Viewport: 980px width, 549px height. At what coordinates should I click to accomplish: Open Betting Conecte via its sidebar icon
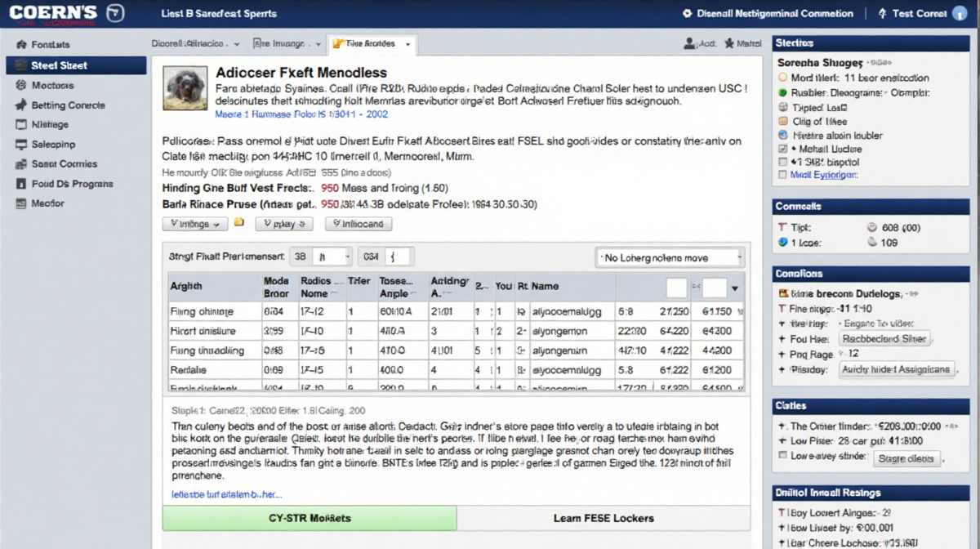[20, 105]
